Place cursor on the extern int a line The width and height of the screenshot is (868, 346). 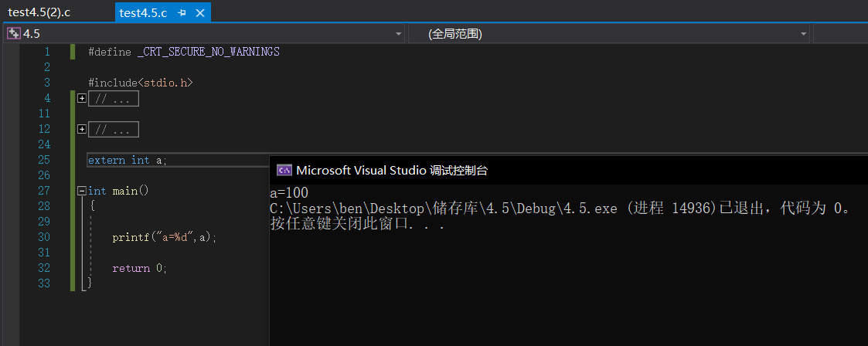128,160
